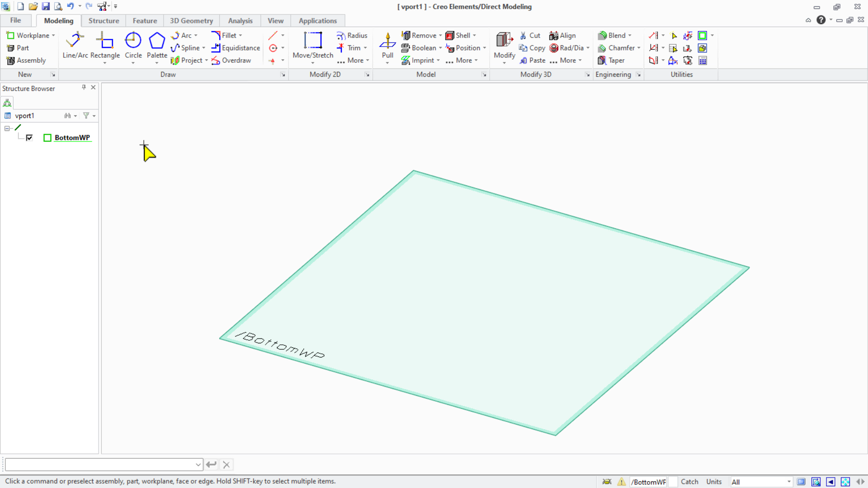Open the Workplane dropdown arrow
This screenshot has width=868, height=488.
[x=53, y=35]
